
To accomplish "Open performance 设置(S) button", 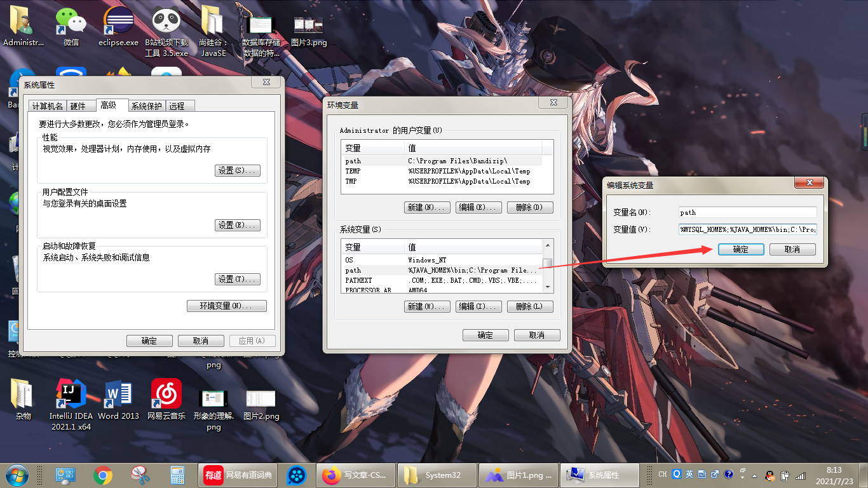I will point(238,171).
